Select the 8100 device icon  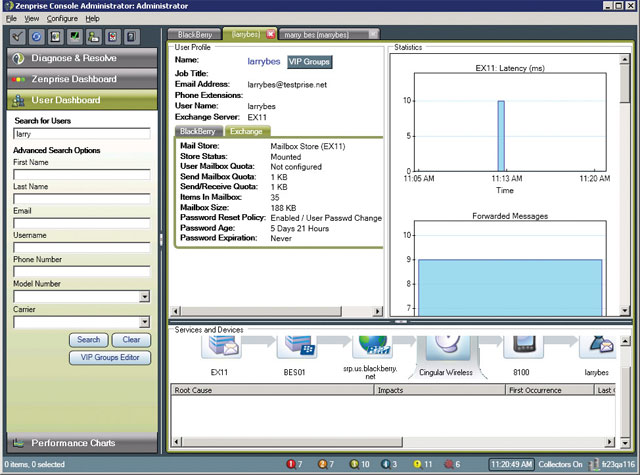(x=522, y=347)
